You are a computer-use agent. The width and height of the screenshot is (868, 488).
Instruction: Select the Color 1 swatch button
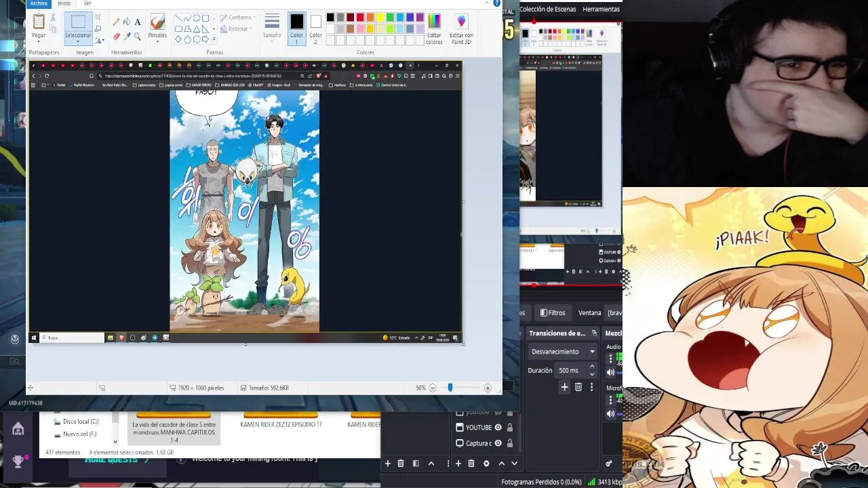click(x=296, y=29)
